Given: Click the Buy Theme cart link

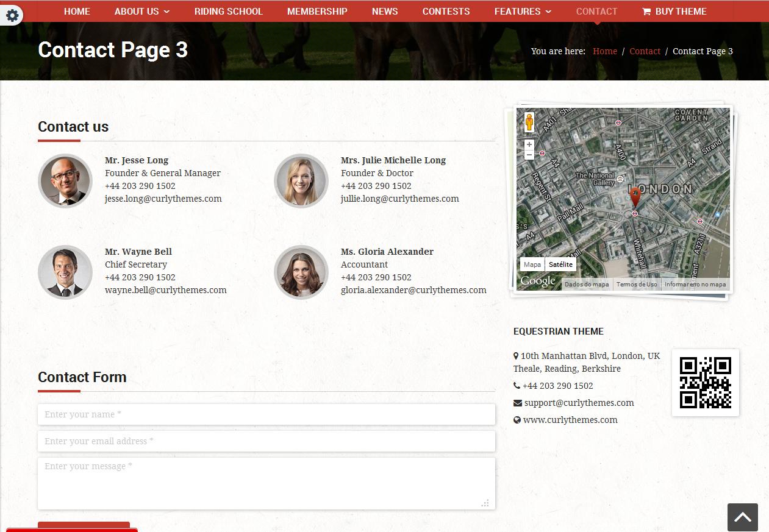Looking at the screenshot, I should tap(674, 12).
